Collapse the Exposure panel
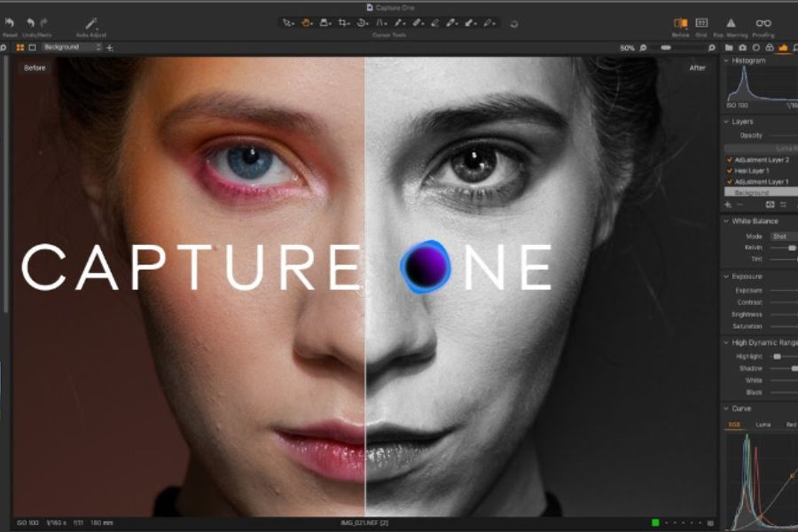Viewport: 798px width, 532px height. pos(726,277)
